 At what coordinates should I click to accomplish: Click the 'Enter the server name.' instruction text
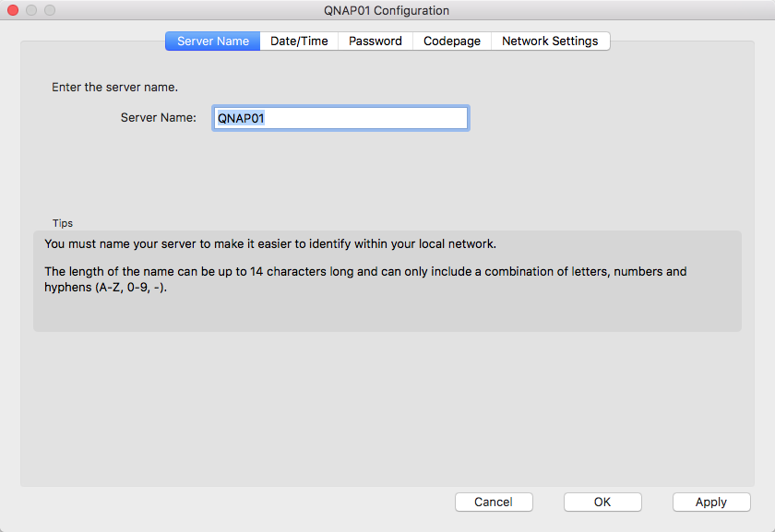(x=114, y=88)
